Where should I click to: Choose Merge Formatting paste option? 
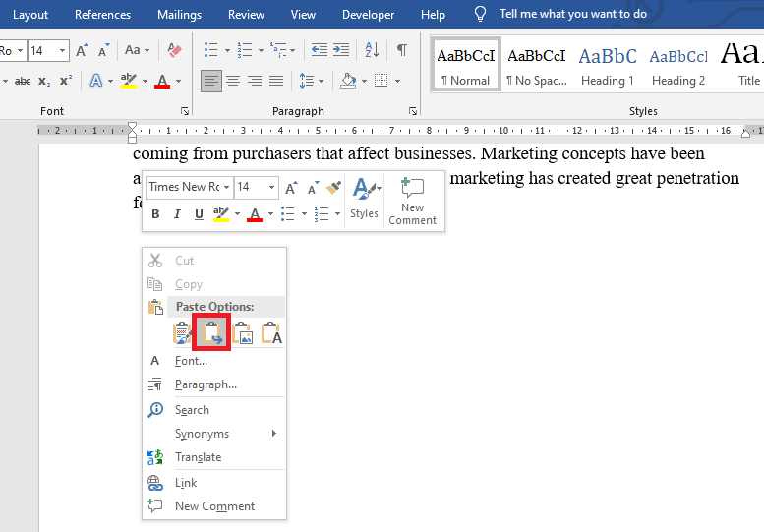coord(211,332)
